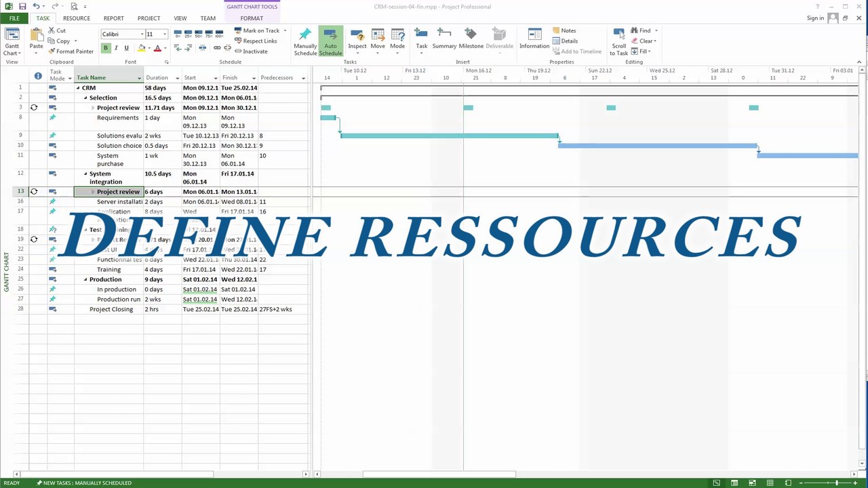Switch to the RESOURCE tab
This screenshot has width=868, height=488.
click(77, 18)
